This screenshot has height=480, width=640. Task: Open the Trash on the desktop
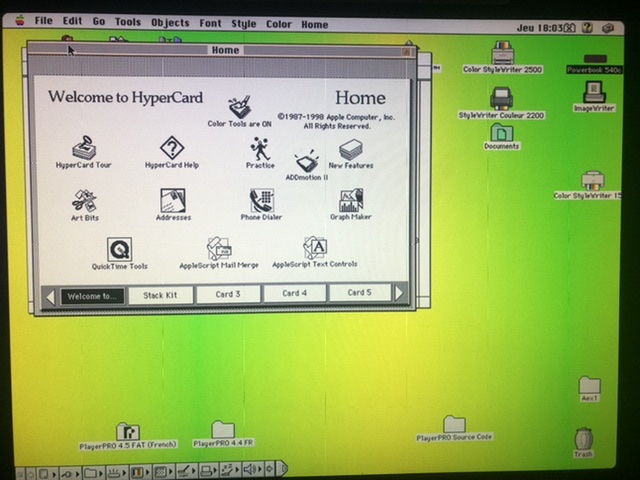pos(583,441)
